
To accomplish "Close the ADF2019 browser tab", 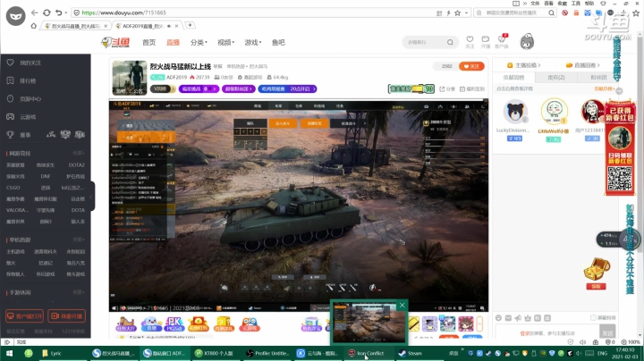I will coord(176,26).
